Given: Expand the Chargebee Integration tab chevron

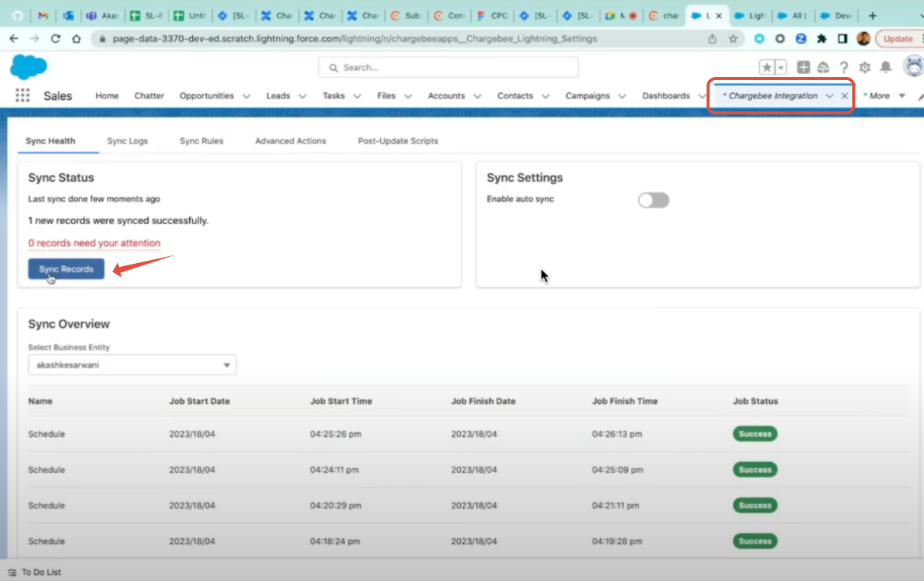Looking at the screenshot, I should coord(829,96).
